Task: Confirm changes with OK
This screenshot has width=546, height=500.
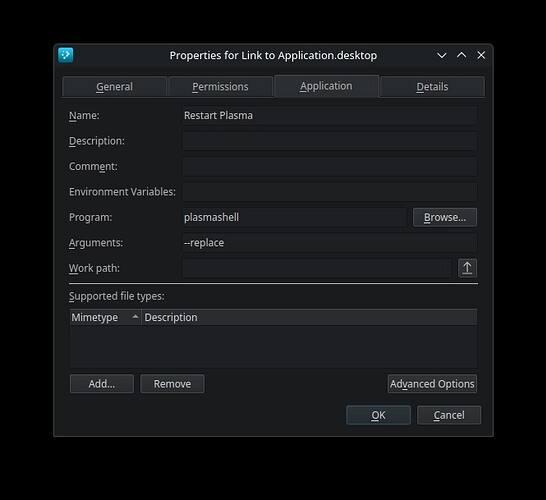Action: pyautogui.click(x=379, y=415)
